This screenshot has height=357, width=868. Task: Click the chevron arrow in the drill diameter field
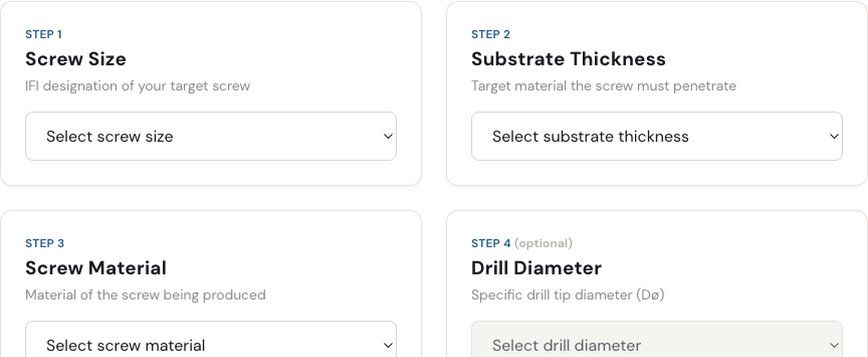(834, 345)
